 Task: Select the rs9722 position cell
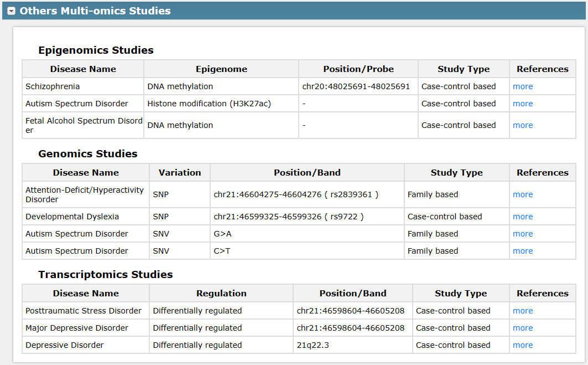(289, 217)
